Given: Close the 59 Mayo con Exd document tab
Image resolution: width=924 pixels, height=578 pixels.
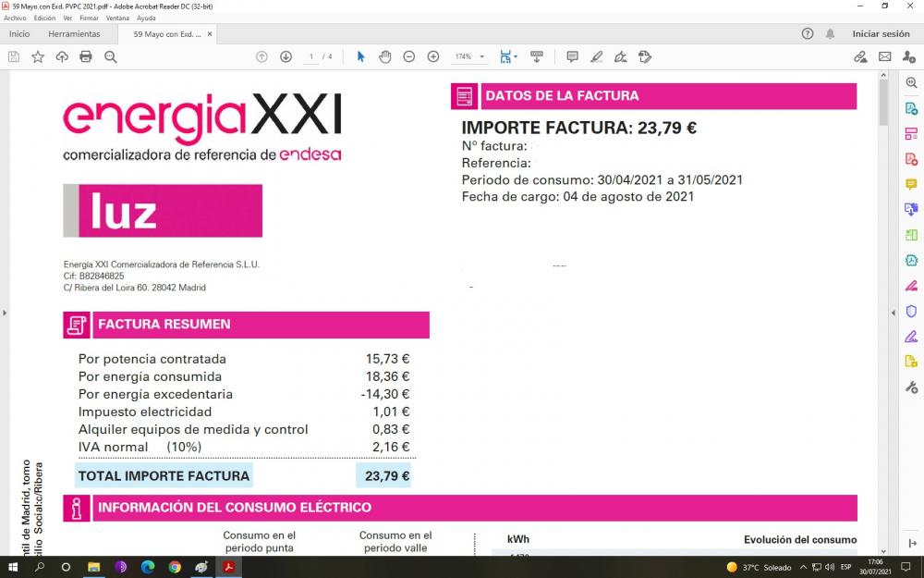Looking at the screenshot, I should click(209, 34).
